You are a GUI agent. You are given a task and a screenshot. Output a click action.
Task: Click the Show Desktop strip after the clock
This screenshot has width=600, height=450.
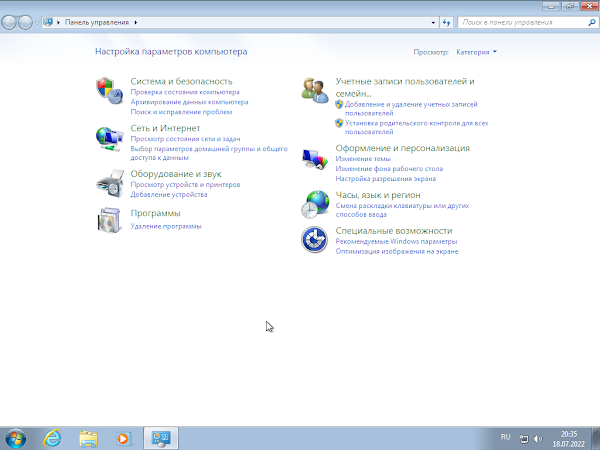click(596, 439)
